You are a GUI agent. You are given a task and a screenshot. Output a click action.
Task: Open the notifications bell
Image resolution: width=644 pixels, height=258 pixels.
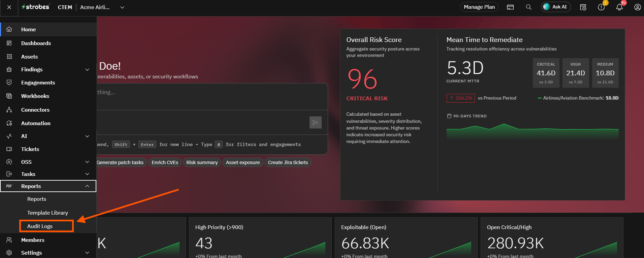pyautogui.click(x=619, y=7)
